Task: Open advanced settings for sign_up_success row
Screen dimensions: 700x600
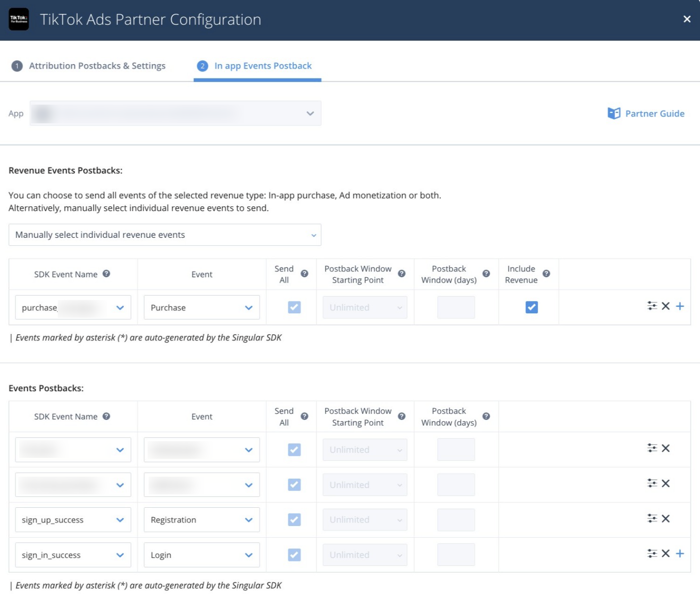Action: click(652, 518)
